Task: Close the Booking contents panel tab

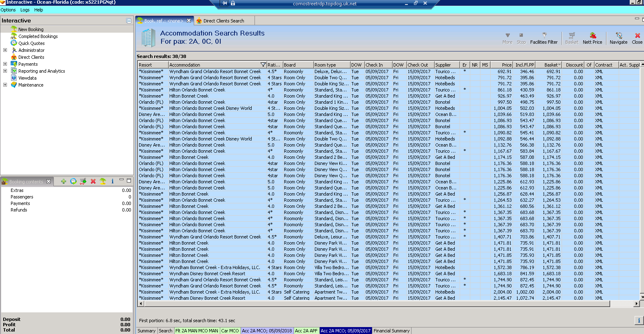Action: 49,181
